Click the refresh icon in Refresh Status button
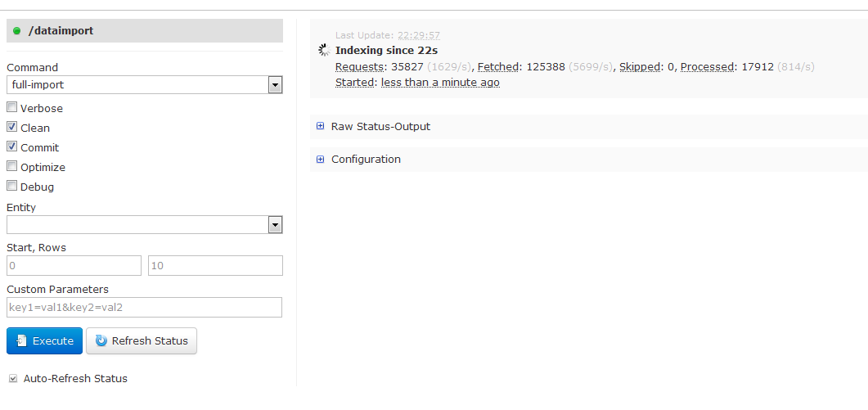 click(x=101, y=341)
